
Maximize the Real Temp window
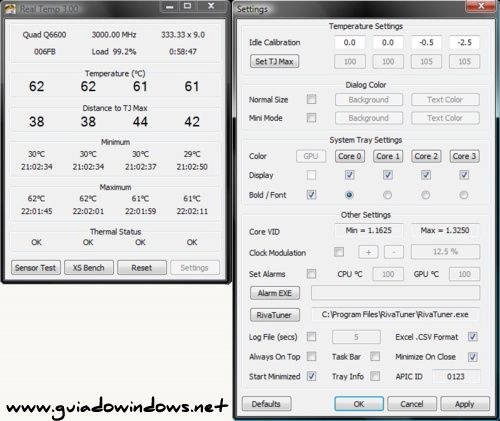click(188, 6)
